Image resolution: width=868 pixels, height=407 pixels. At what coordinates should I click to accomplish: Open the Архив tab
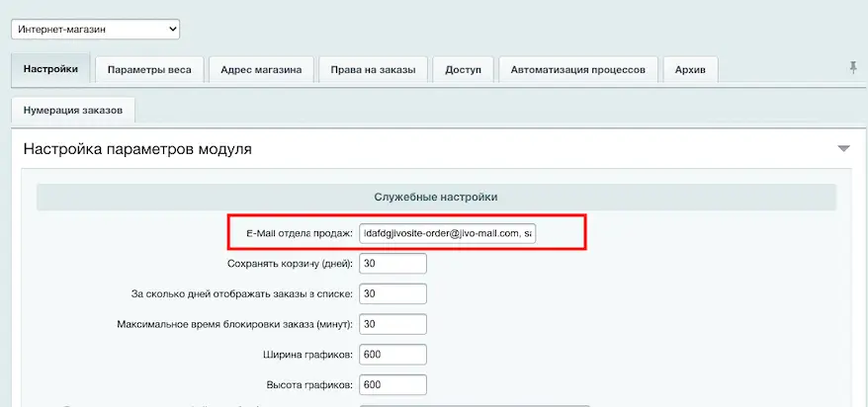coord(690,70)
